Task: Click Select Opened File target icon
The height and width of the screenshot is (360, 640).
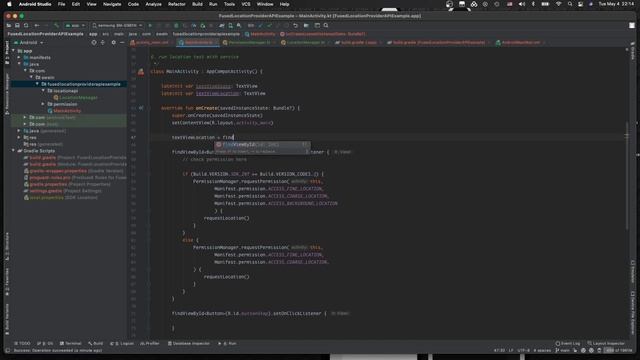Action: 94,42
